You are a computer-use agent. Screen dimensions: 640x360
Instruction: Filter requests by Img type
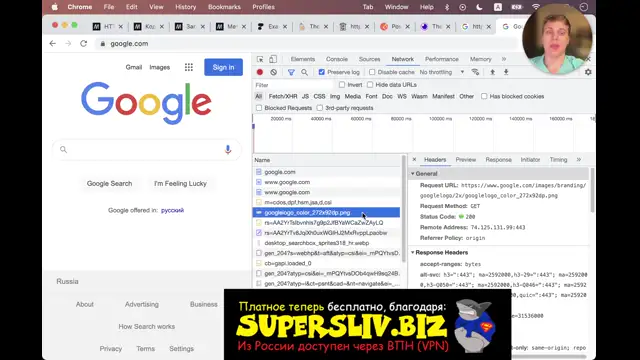click(x=335, y=97)
